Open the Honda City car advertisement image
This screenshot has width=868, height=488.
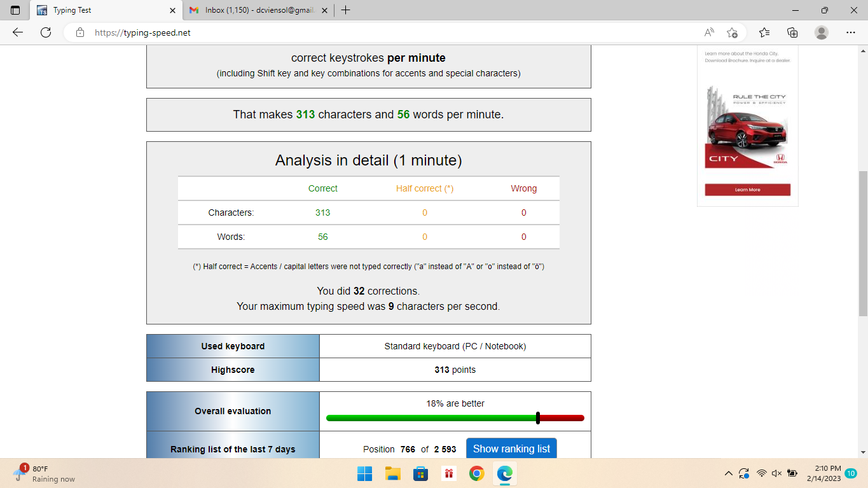point(747,127)
